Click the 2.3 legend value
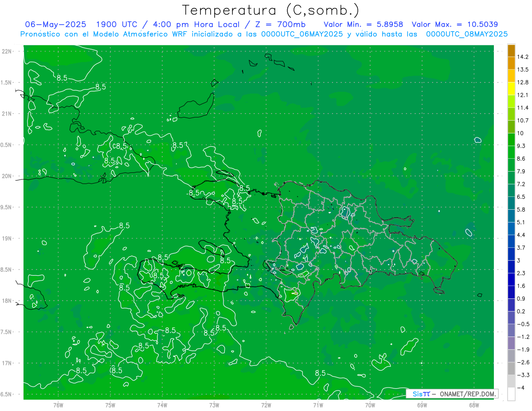This screenshot has width=532, height=411. [x=522, y=273]
